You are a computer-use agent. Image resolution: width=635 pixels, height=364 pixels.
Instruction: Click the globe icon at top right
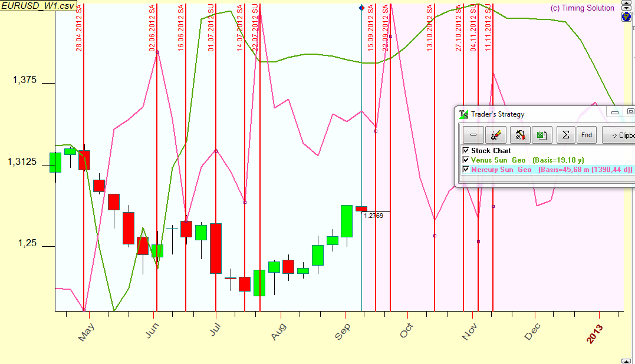pyautogui.click(x=627, y=17)
